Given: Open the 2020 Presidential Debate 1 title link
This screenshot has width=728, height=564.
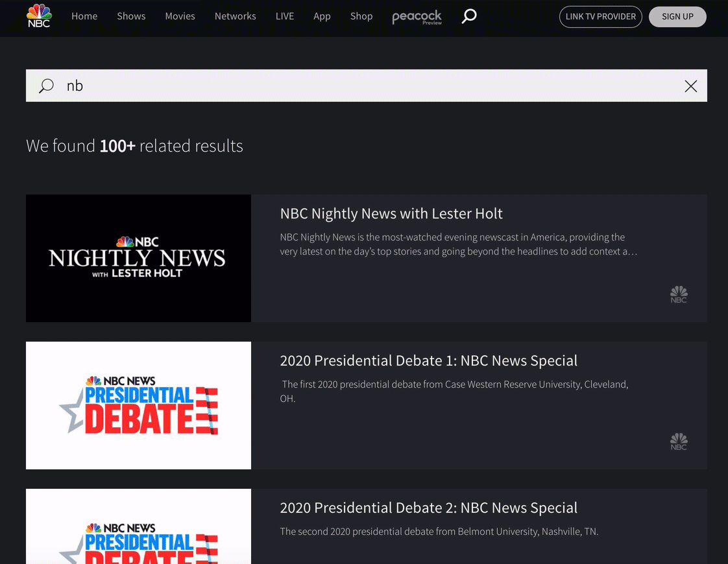Looking at the screenshot, I should click(428, 361).
